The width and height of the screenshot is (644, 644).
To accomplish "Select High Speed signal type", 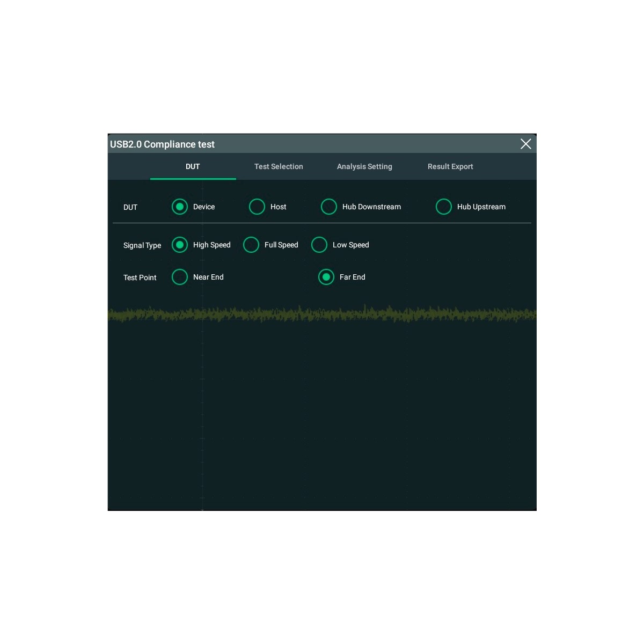I will 180,245.
